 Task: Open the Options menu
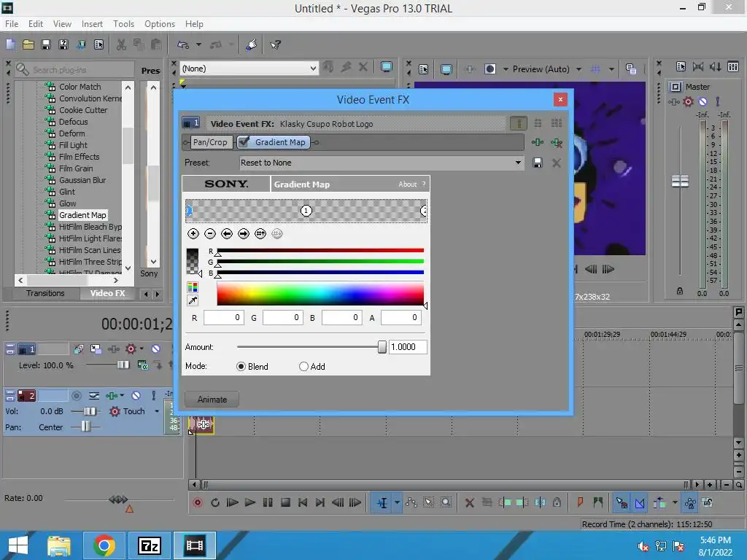160,24
